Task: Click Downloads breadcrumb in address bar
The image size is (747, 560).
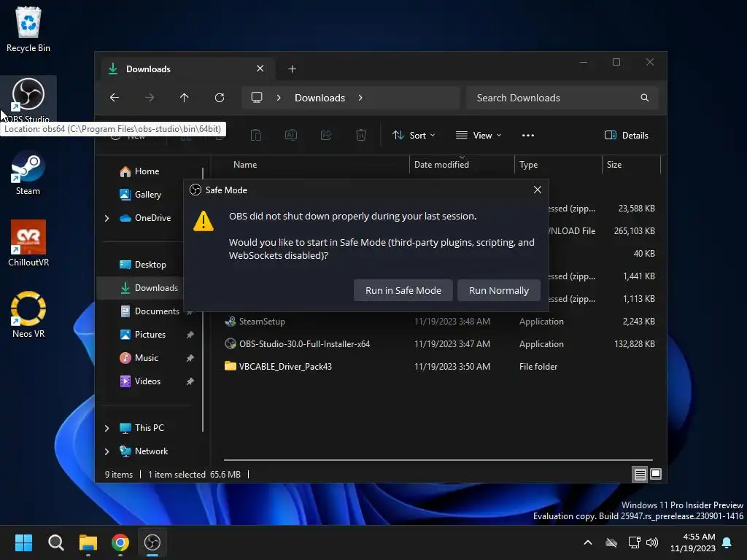Action: coord(320,98)
